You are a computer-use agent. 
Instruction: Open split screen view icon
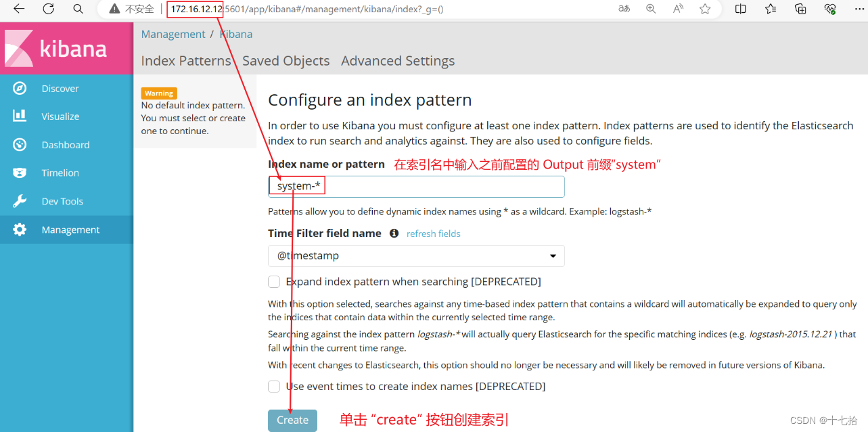741,9
